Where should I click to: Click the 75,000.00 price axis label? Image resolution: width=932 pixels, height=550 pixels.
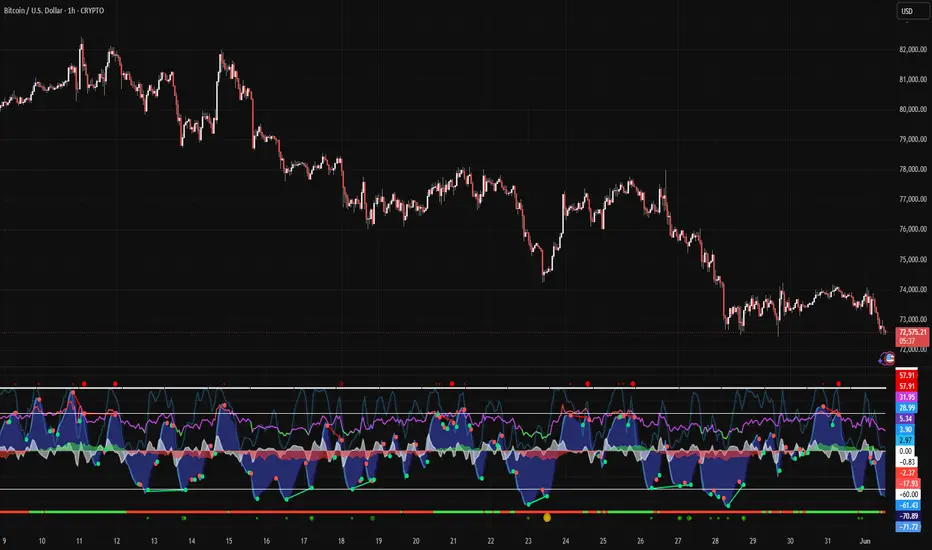pyautogui.click(x=912, y=259)
